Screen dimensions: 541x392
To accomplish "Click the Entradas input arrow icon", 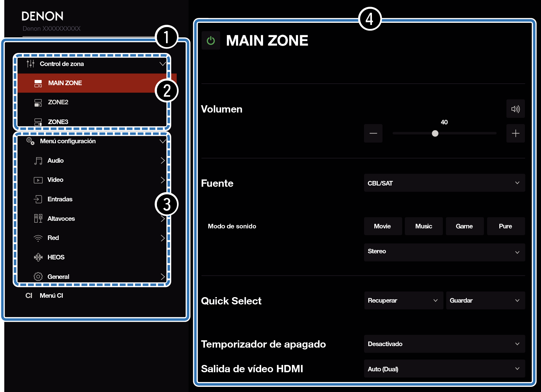I will pyautogui.click(x=38, y=199).
